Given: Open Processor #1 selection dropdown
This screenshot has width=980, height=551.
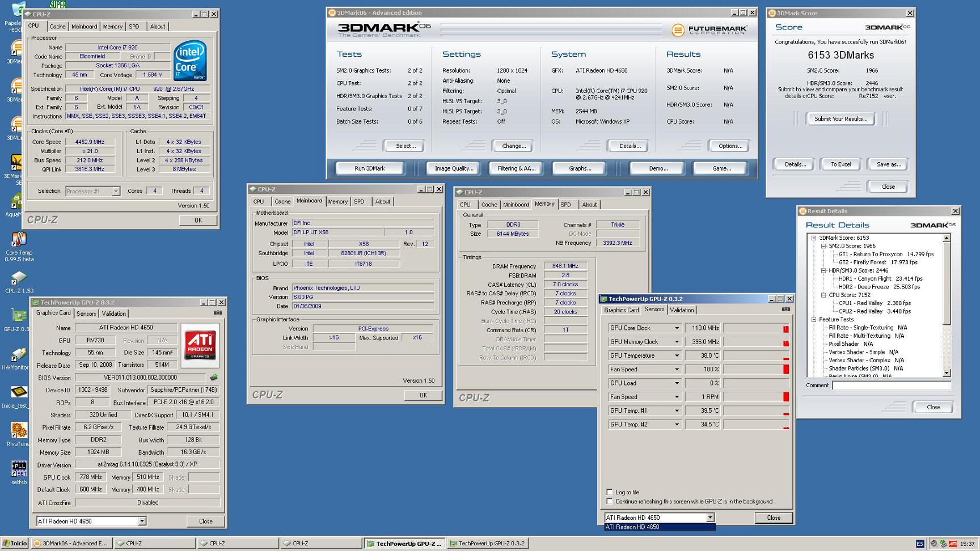Looking at the screenshot, I should [x=116, y=191].
